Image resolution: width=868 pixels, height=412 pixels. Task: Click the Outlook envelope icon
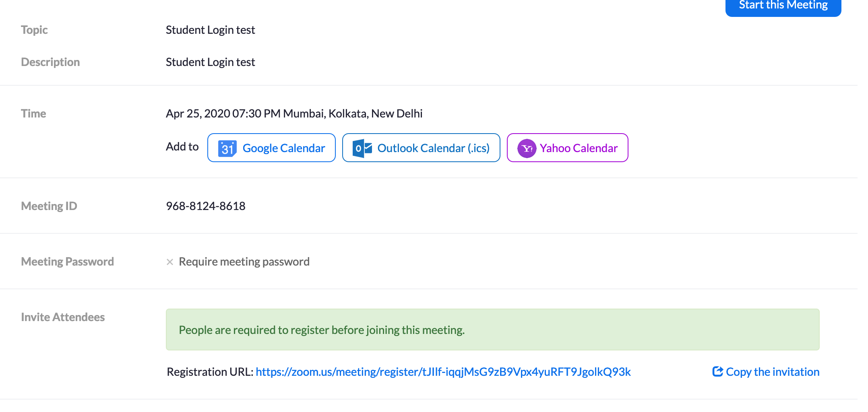[362, 148]
